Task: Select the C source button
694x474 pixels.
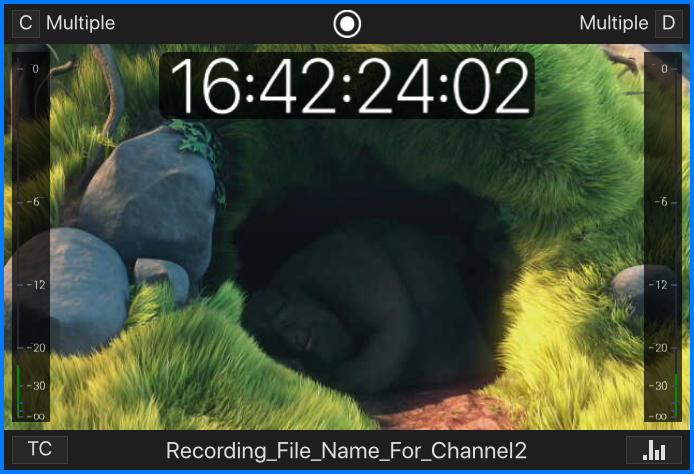Action: tap(26, 23)
